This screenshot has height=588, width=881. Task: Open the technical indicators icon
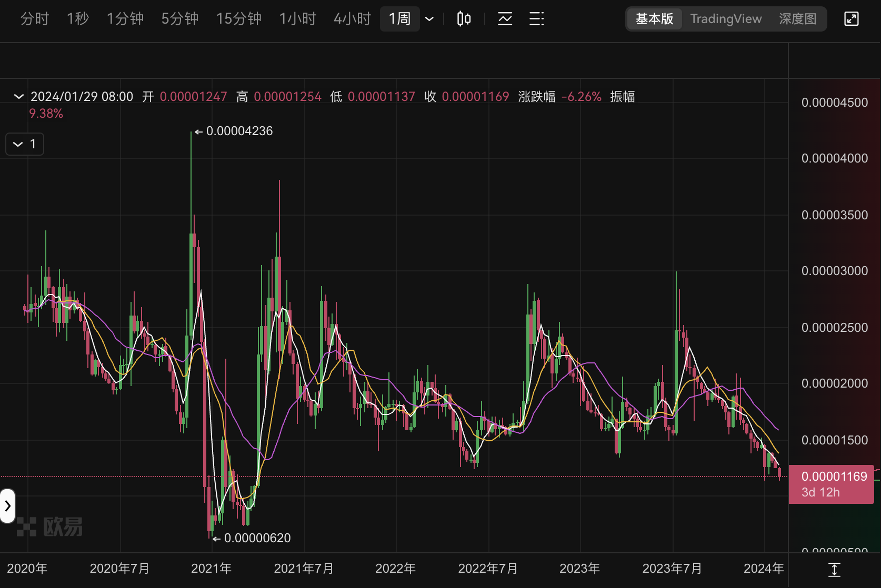click(x=505, y=19)
